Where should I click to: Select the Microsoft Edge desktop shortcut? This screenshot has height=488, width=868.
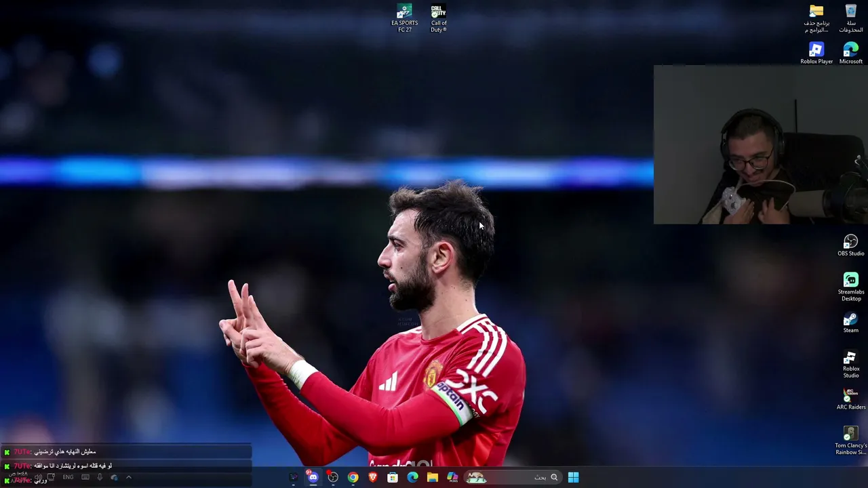(851, 54)
